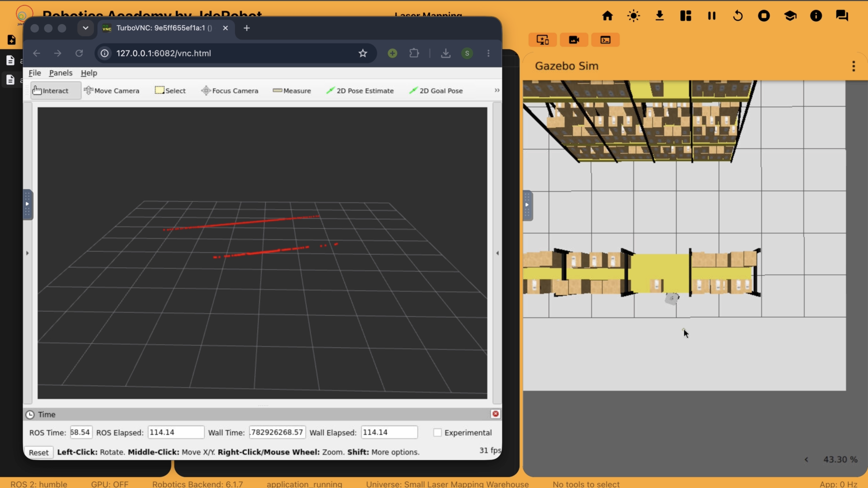This screenshot has height=488, width=868.
Task: Close the Time panel with red X
Action: point(495,414)
